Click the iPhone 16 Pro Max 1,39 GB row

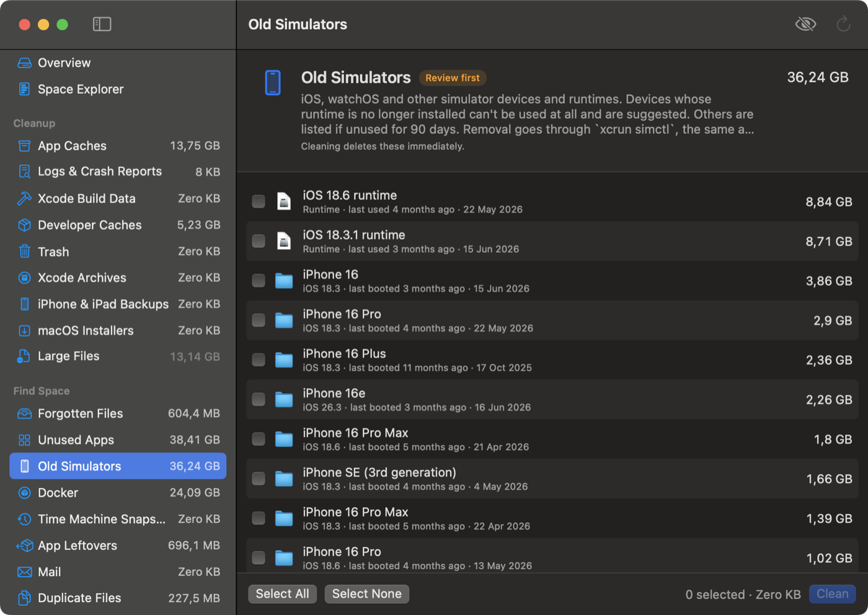click(x=552, y=519)
